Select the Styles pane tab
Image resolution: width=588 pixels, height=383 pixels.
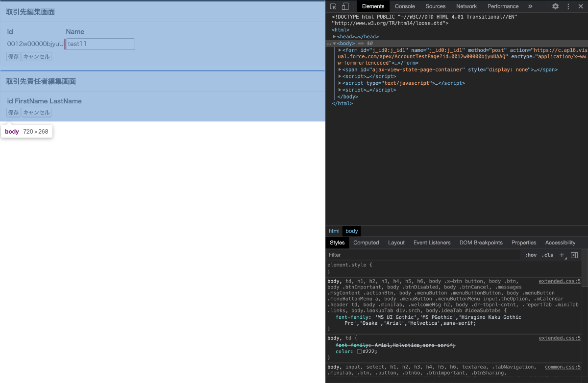pos(337,243)
